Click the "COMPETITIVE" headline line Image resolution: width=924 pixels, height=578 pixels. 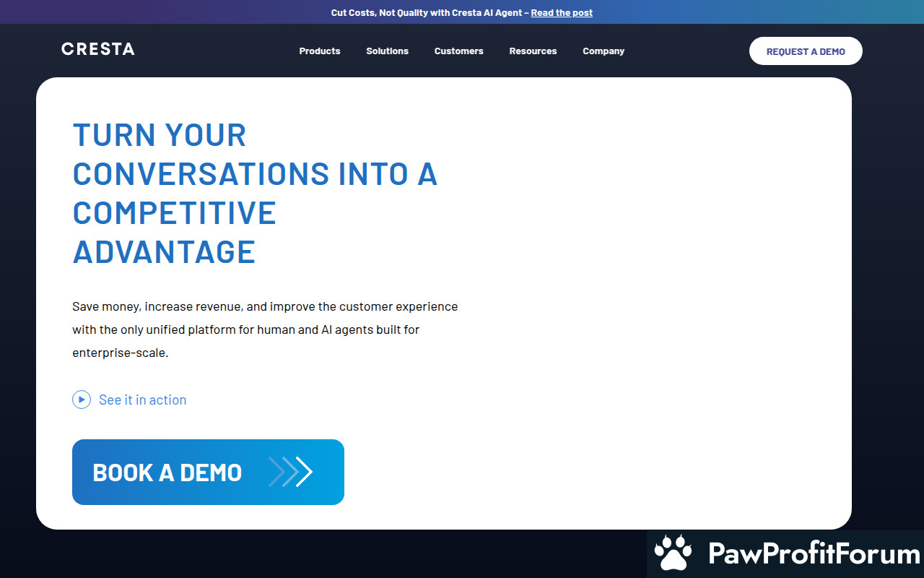174,213
